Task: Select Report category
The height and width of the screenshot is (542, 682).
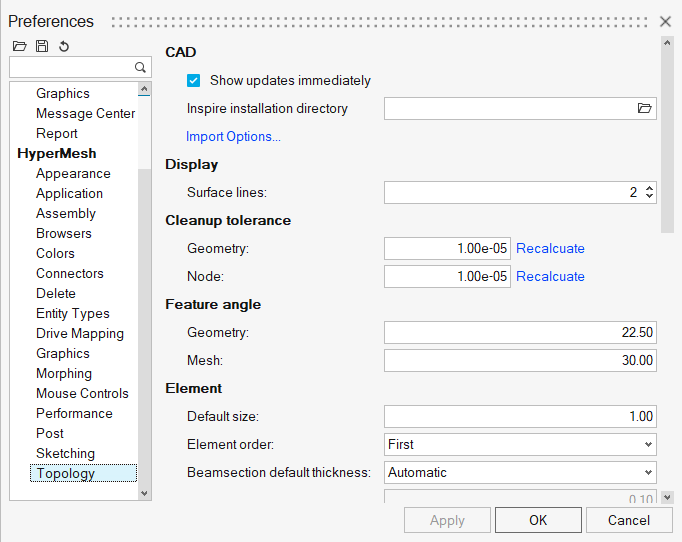Action: click(x=57, y=134)
